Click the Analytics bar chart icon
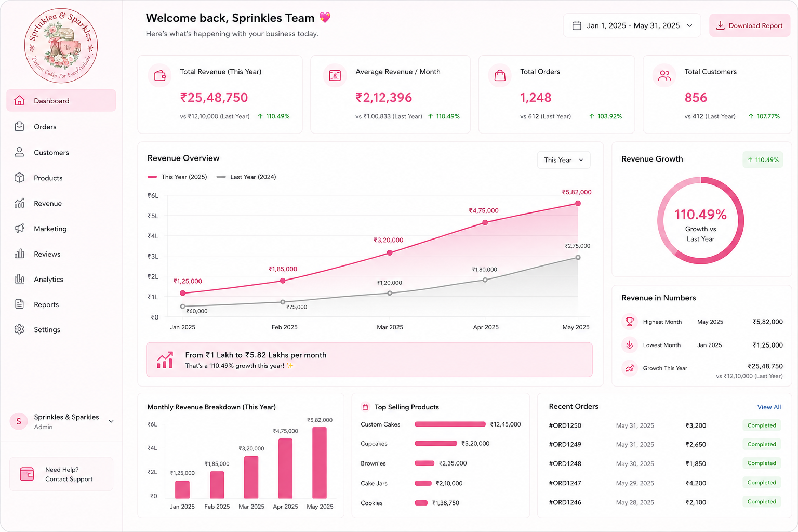Screen dimensions: 798x532 tap(19, 279)
